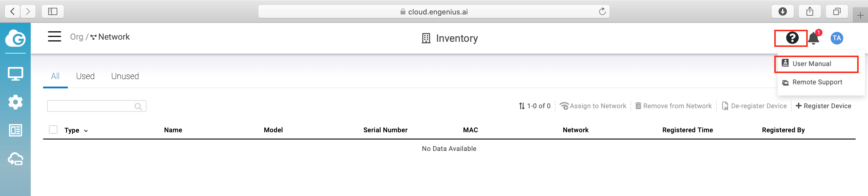868x196 pixels.
Task: Open the Network breadcrumb selector
Action: (x=110, y=37)
